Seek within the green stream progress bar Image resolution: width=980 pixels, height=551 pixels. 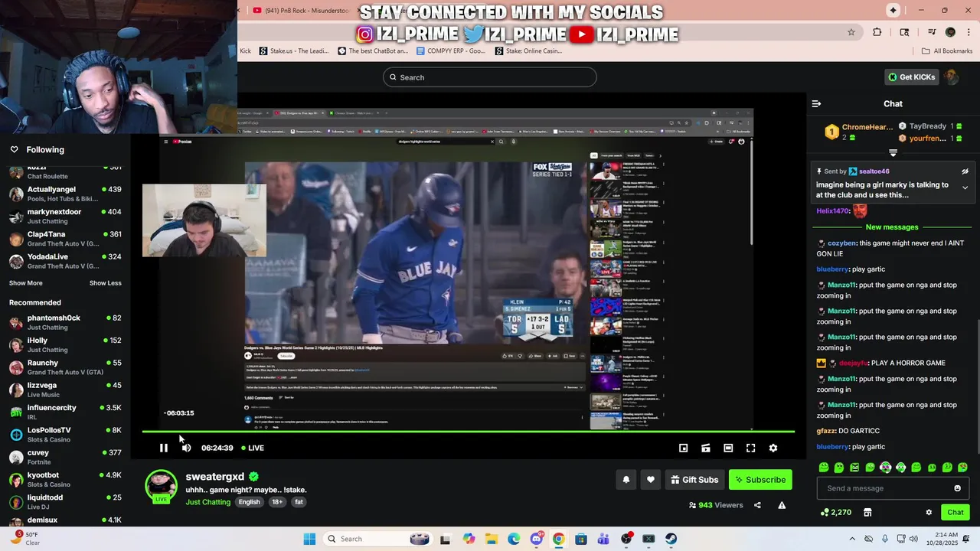pyautogui.click(x=468, y=432)
